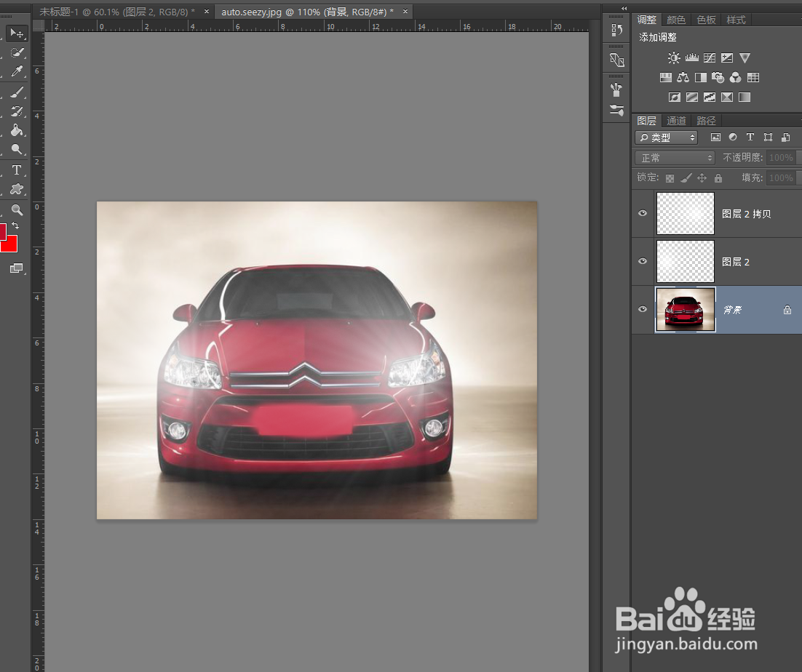
Task: Select the Eyedropper tool
Action: 16,71
